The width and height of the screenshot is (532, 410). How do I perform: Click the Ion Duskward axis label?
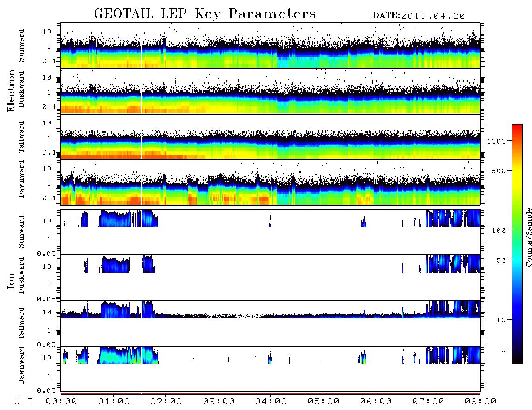coord(21,275)
